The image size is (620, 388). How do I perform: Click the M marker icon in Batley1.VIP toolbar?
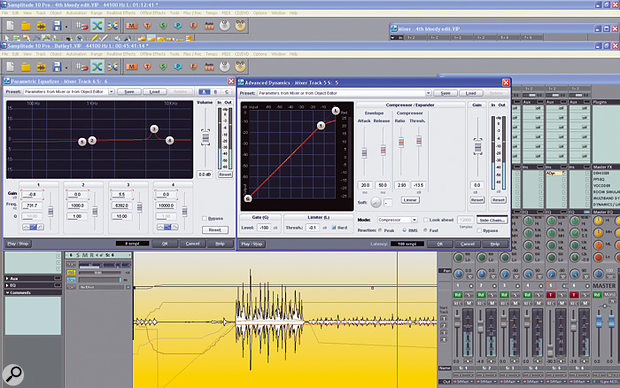[132, 66]
